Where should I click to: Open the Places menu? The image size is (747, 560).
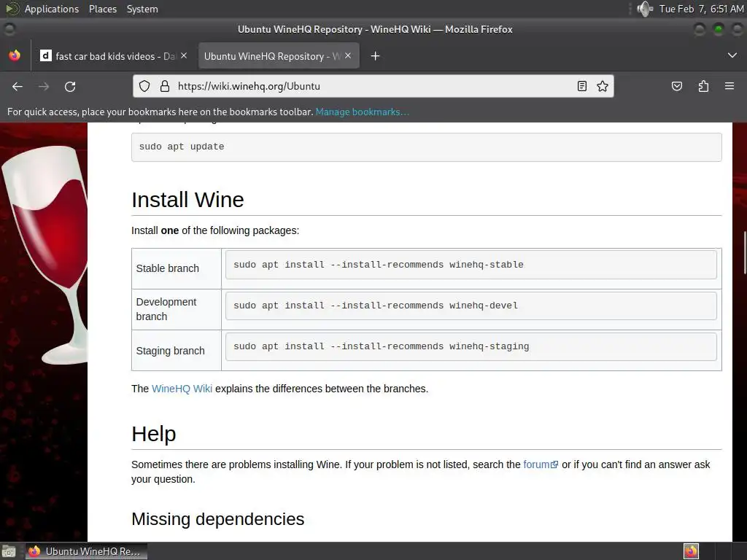tap(103, 9)
